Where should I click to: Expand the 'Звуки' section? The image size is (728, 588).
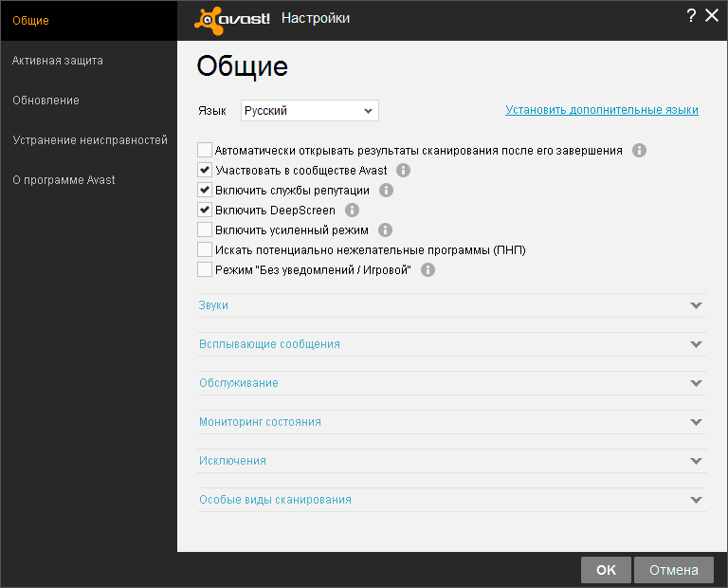[451, 305]
